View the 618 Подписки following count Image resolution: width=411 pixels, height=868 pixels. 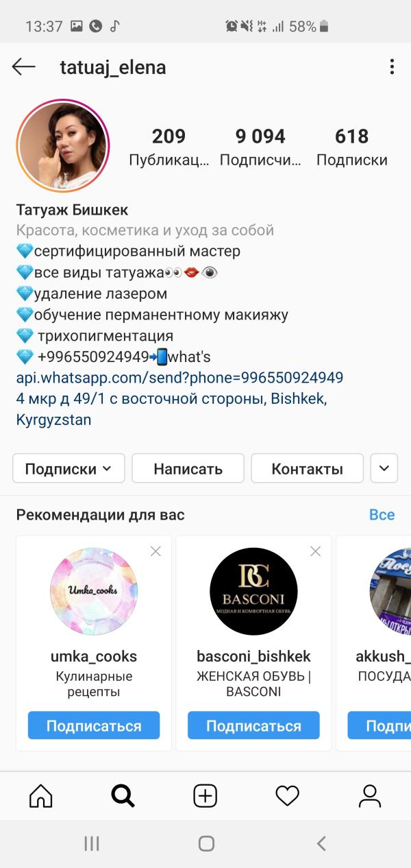351,147
